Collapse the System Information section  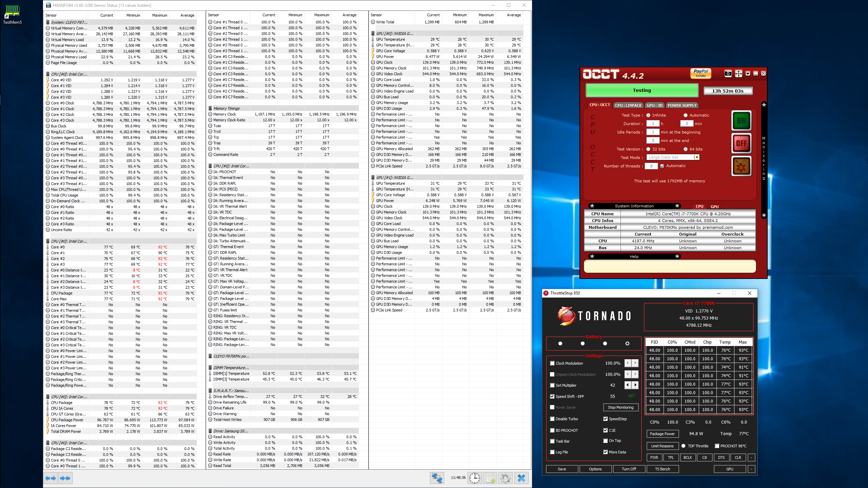677,206
